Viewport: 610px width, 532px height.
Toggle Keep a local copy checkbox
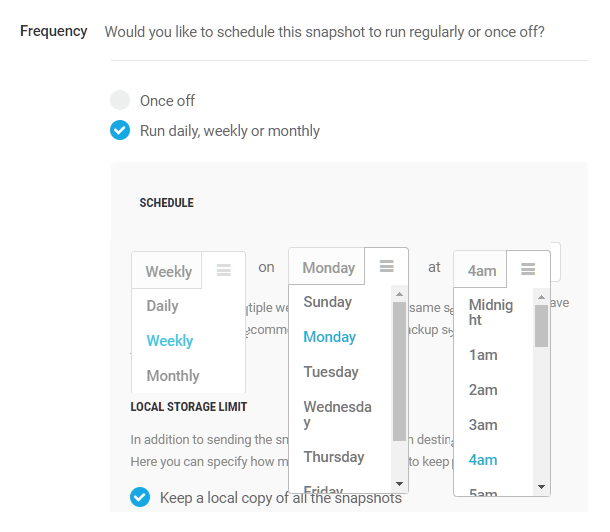[141, 497]
